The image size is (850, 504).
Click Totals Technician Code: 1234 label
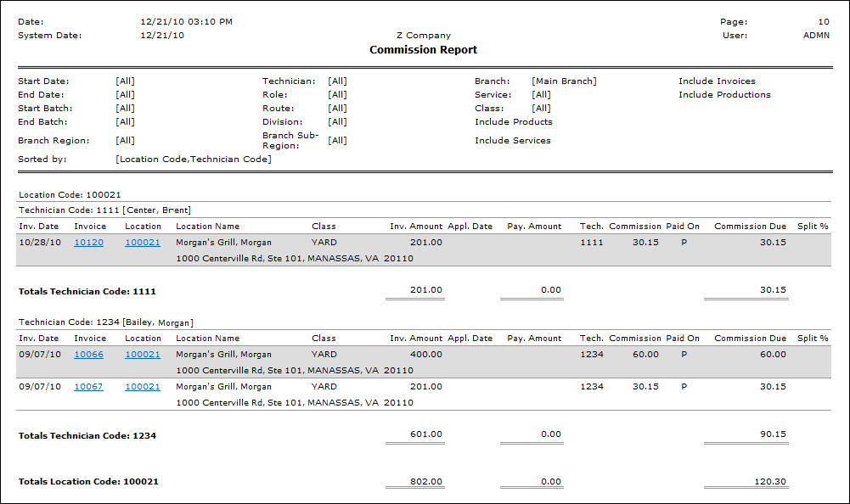tap(87, 436)
